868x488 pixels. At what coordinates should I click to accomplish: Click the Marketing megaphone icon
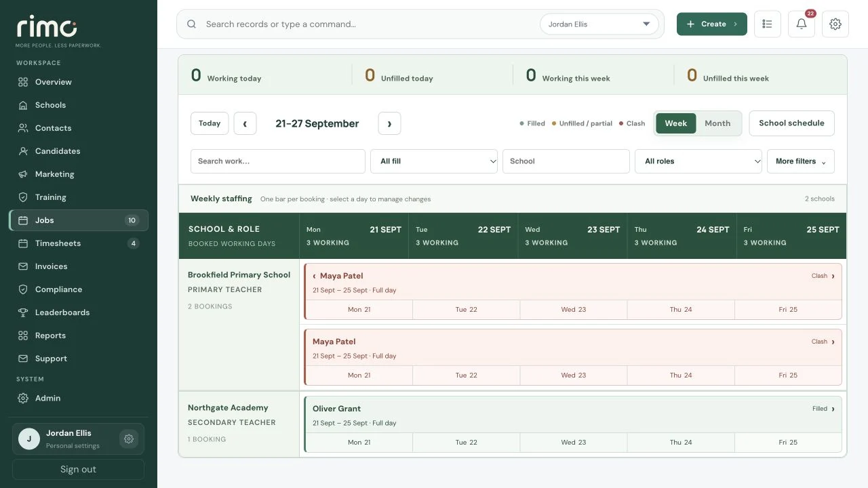click(23, 174)
